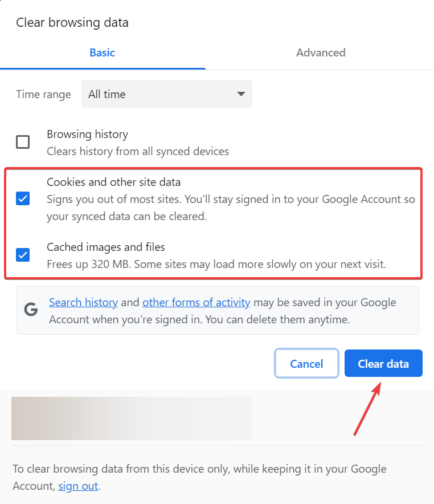Image resolution: width=434 pixels, height=504 pixels.
Task: Open the Search history link
Action: 84,303
